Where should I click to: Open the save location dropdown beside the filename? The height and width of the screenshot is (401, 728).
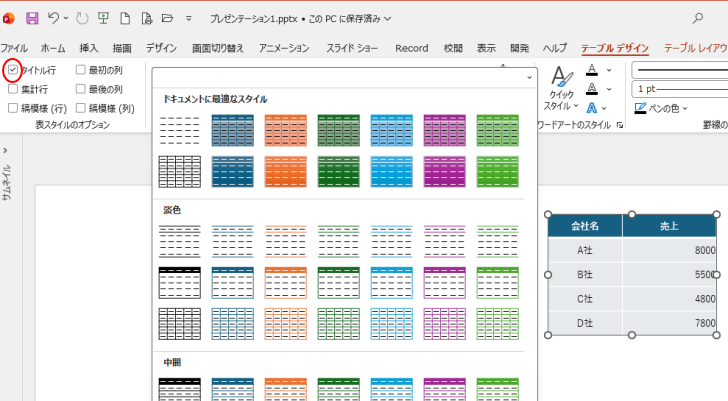(x=388, y=19)
